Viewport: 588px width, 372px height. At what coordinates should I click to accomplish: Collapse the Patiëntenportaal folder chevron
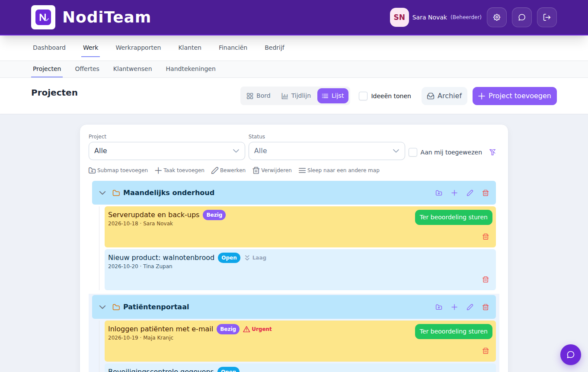tap(102, 307)
